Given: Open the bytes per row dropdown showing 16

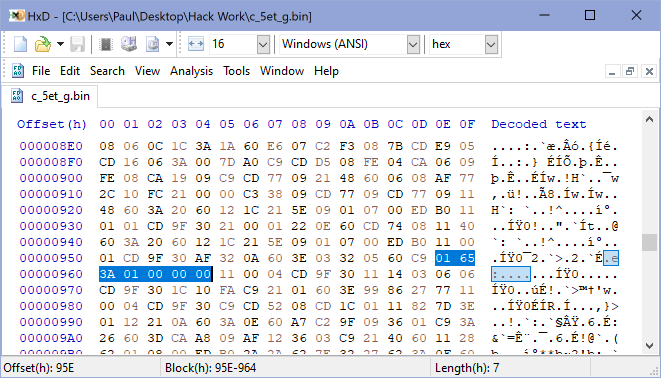Looking at the screenshot, I should 263,44.
